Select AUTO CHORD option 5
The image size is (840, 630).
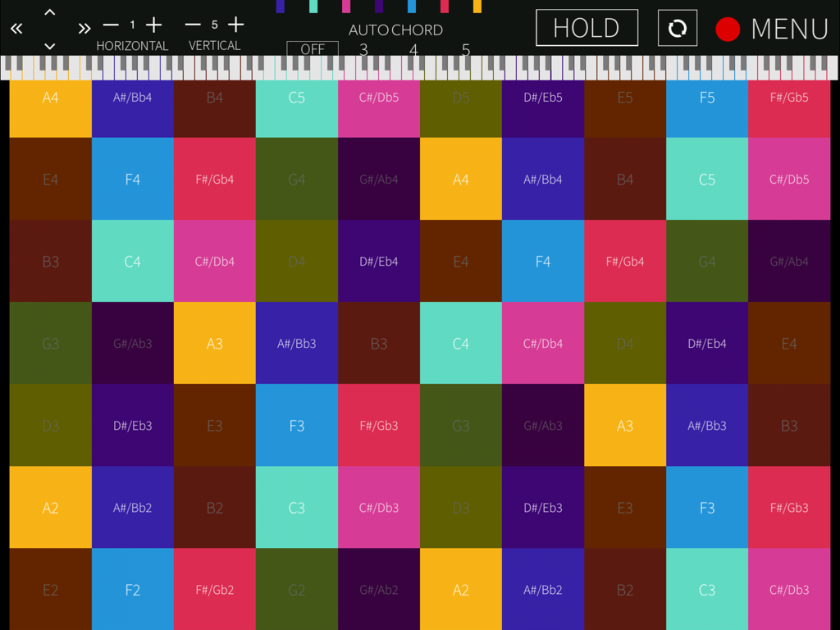[x=465, y=50]
